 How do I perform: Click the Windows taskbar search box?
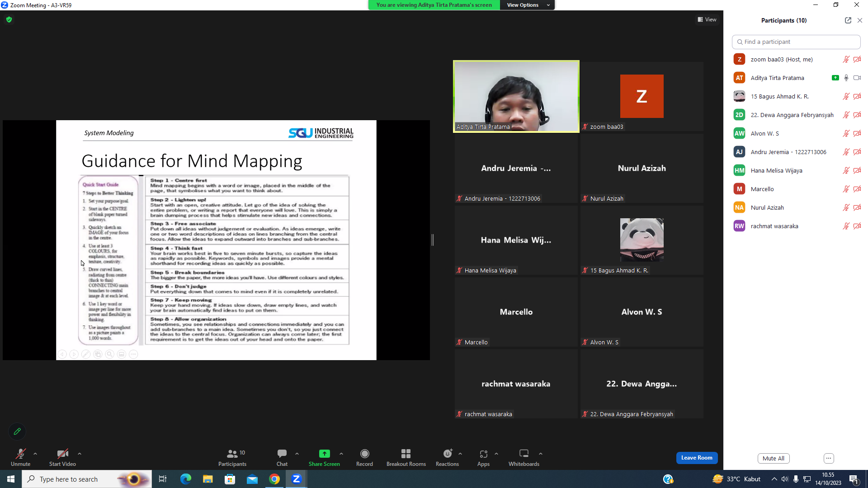pos(87,479)
